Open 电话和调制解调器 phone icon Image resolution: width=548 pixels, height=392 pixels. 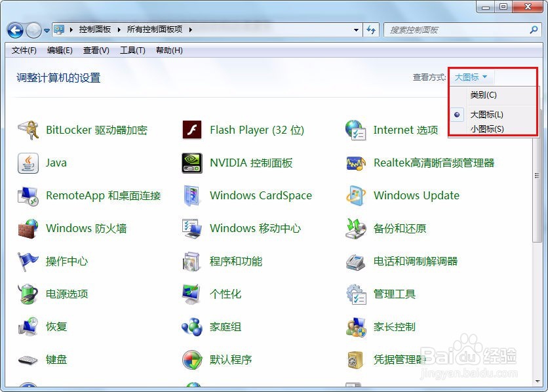pyautogui.click(x=355, y=262)
